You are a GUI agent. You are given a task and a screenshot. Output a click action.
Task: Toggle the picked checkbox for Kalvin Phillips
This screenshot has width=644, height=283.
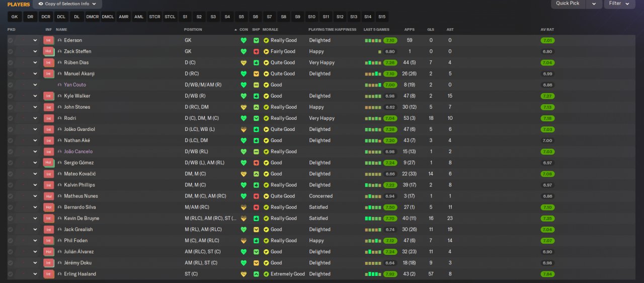point(10,185)
